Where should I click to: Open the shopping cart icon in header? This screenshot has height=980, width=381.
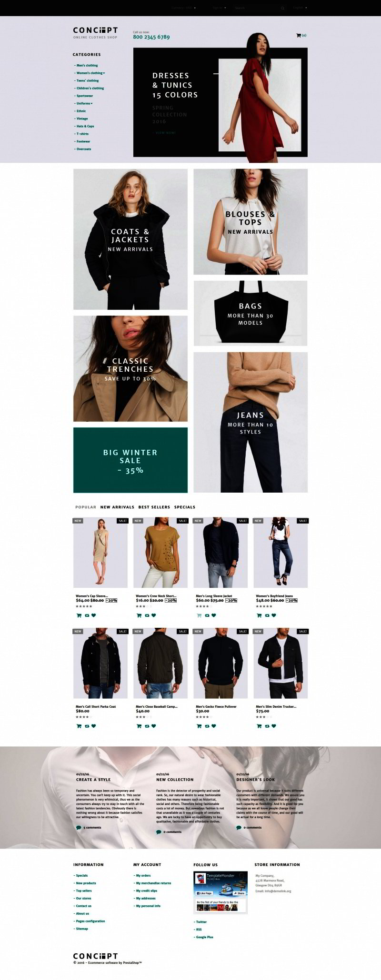pyautogui.click(x=299, y=35)
